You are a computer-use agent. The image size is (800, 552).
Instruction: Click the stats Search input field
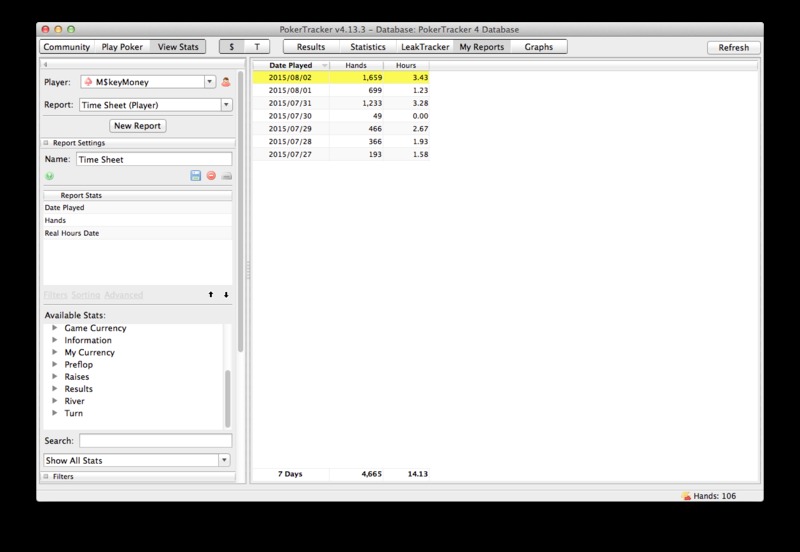156,440
